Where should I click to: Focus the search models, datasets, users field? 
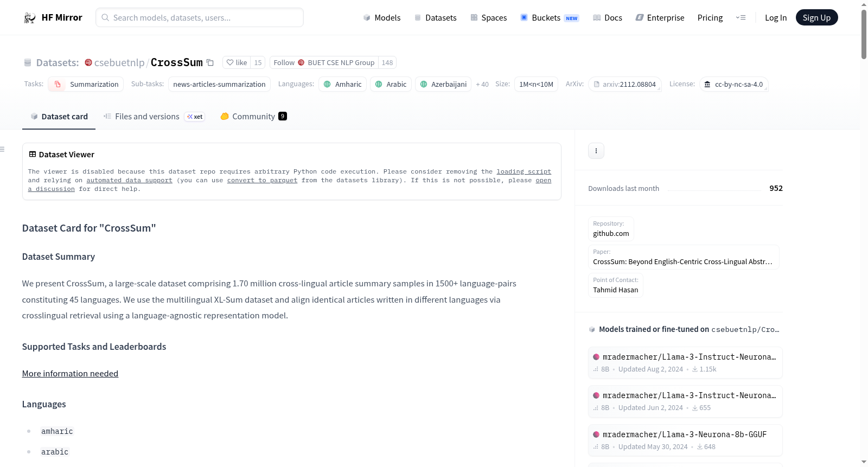(200, 17)
